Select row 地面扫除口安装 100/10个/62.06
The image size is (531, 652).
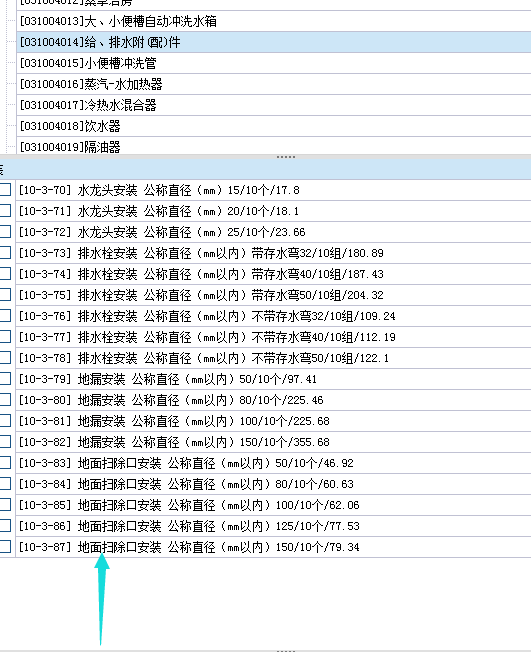point(273,505)
